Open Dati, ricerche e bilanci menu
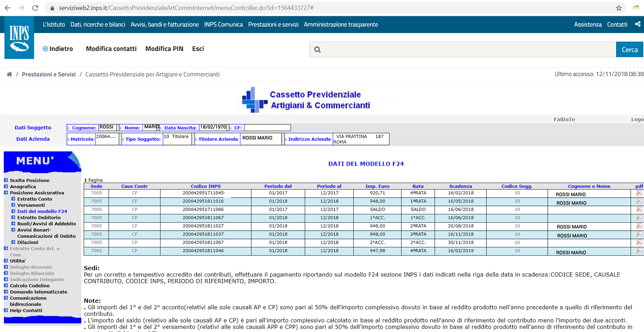 [x=98, y=24]
